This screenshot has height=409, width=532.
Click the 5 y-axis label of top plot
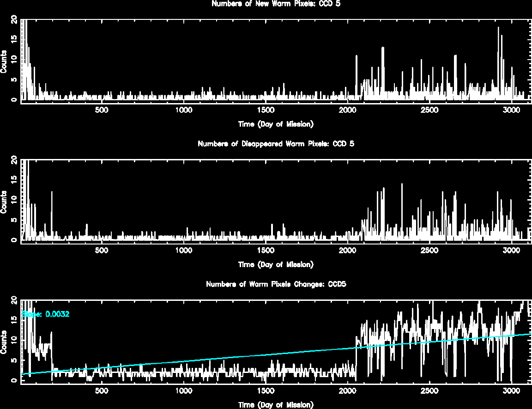pyautogui.click(x=14, y=80)
